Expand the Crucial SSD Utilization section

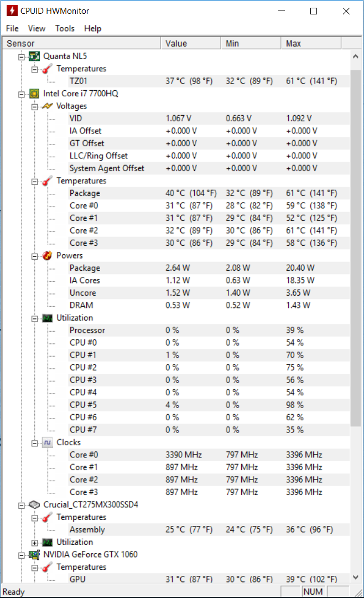[35, 543]
